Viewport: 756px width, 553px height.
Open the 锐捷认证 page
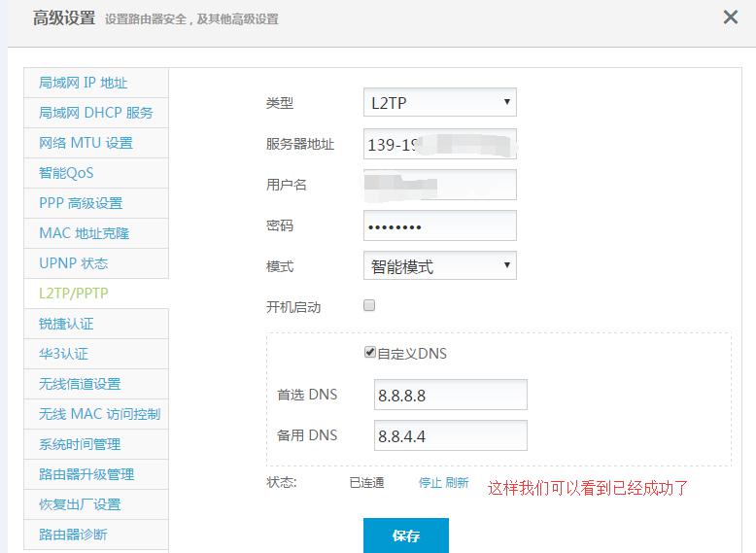pos(96,324)
